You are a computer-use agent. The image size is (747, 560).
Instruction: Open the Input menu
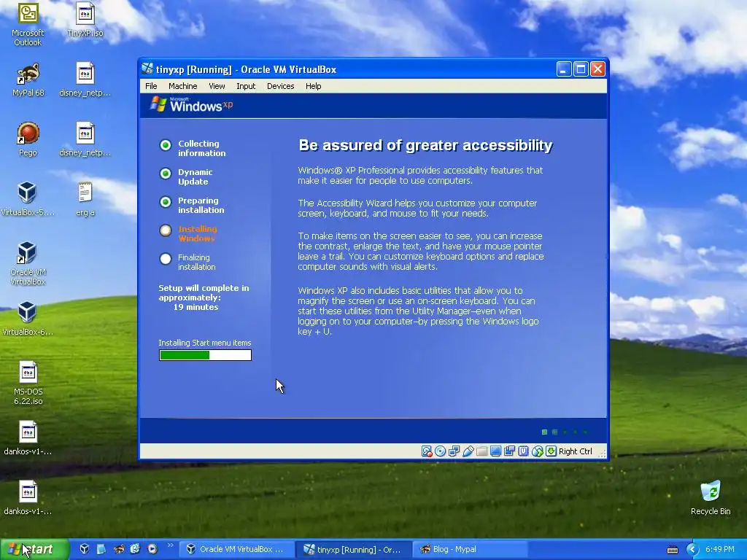tap(246, 86)
